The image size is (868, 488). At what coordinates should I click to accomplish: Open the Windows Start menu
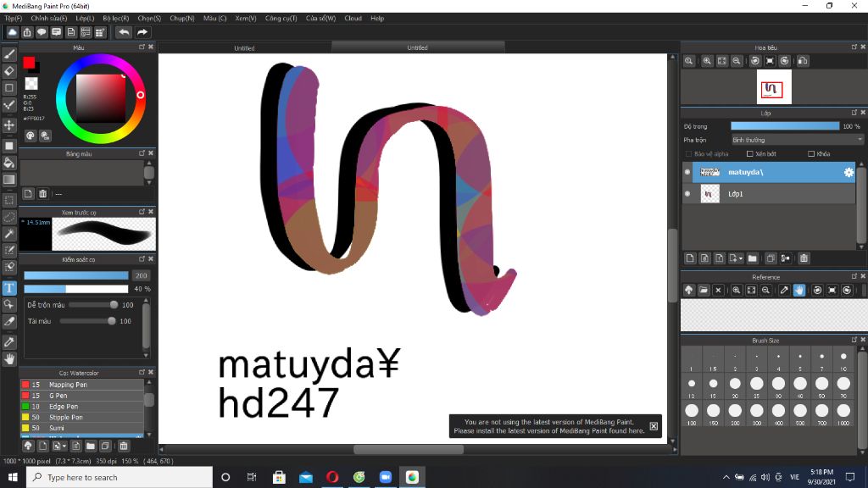tap(12, 477)
